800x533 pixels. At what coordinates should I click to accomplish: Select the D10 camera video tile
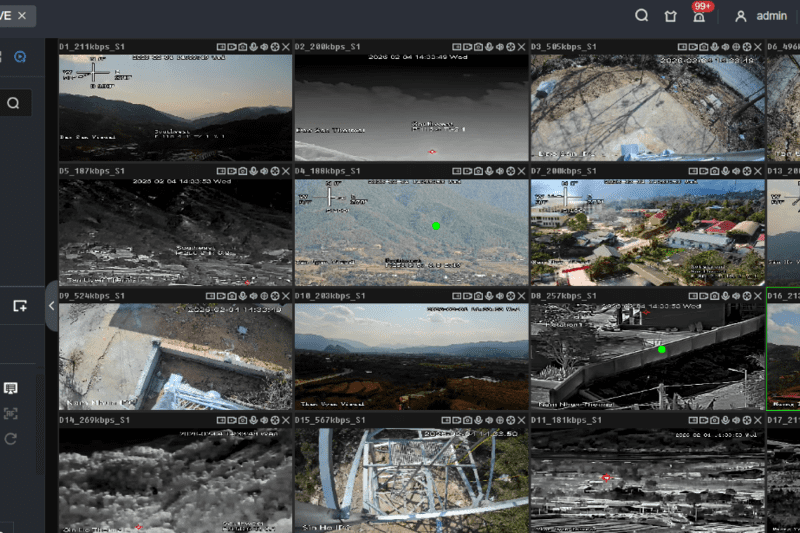411,357
